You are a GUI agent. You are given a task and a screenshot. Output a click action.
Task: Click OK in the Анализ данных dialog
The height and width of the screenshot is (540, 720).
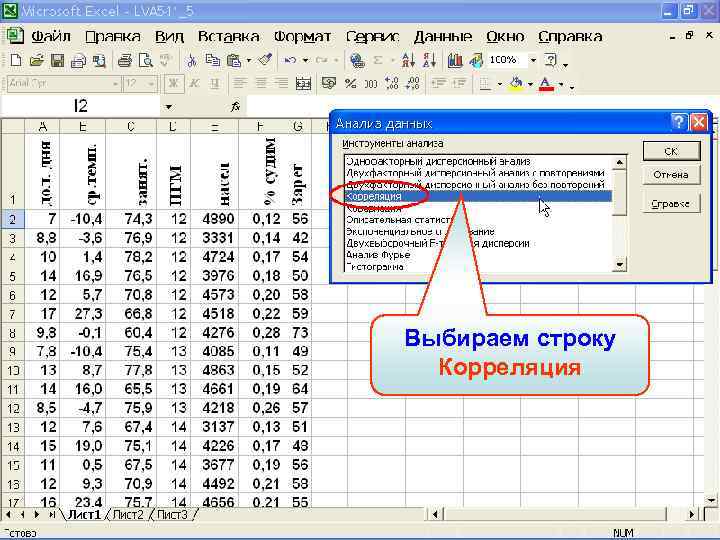(x=671, y=151)
